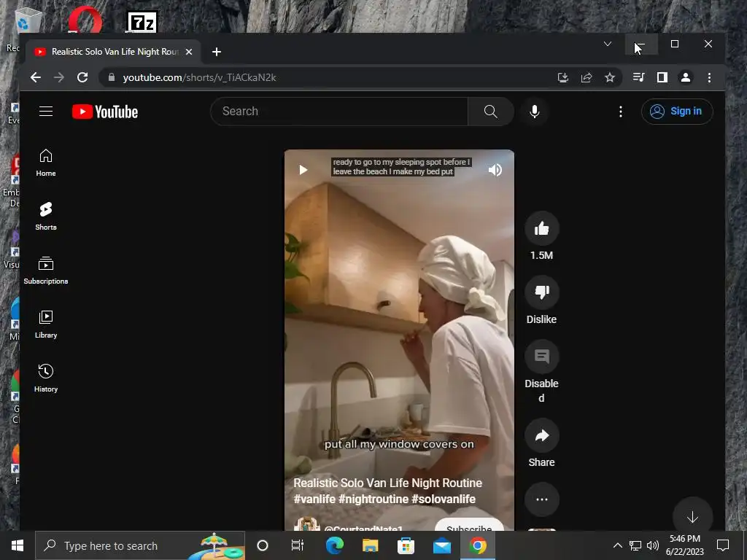Viewport: 747px width, 560px height.
Task: Open Mail app from taskbar
Action: pos(442,545)
